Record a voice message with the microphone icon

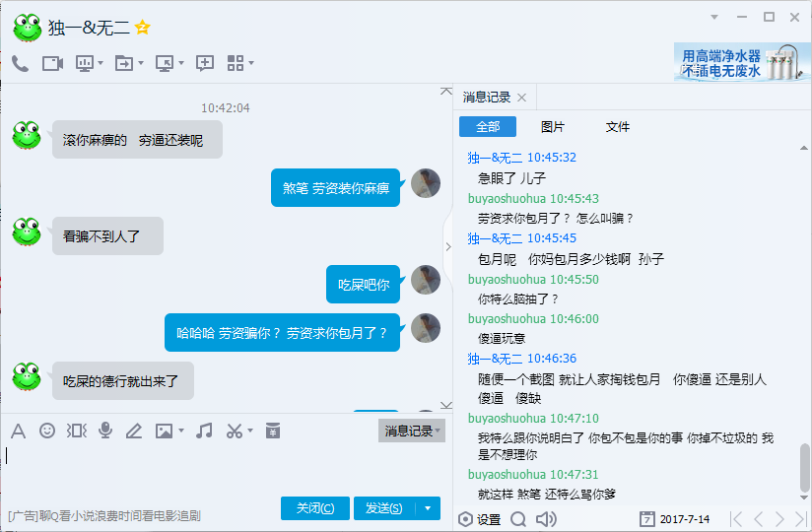(105, 431)
